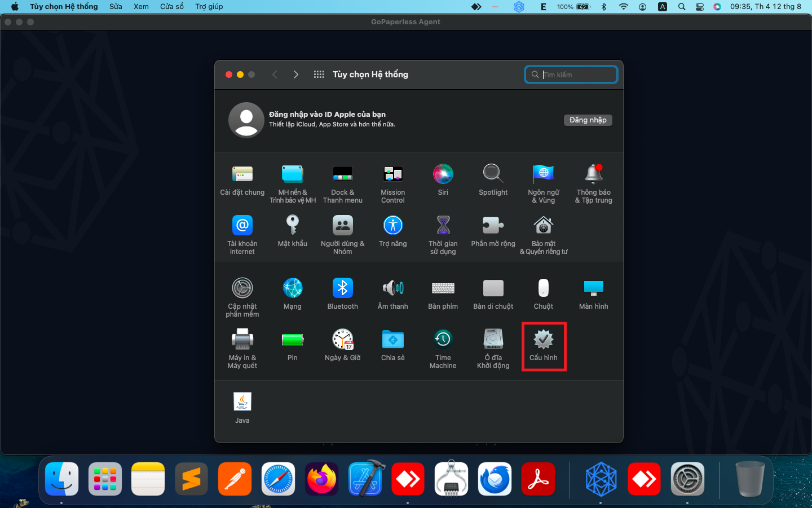Open the Sửa menu

pyautogui.click(x=116, y=7)
